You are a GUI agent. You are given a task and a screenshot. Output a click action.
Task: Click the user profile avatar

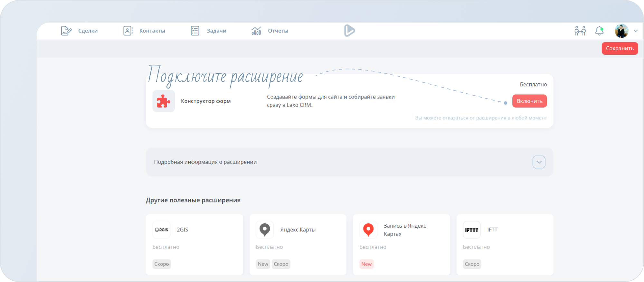621,31
